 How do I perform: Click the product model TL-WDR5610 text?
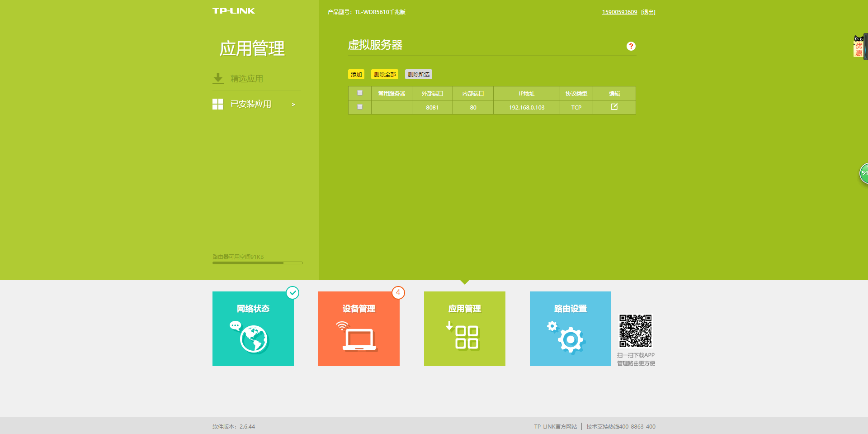(x=367, y=12)
